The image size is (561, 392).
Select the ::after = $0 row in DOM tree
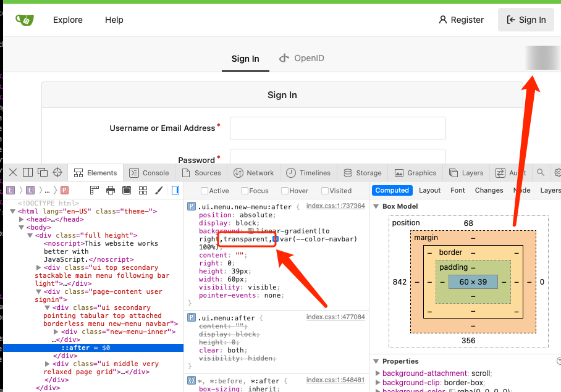tap(93, 348)
